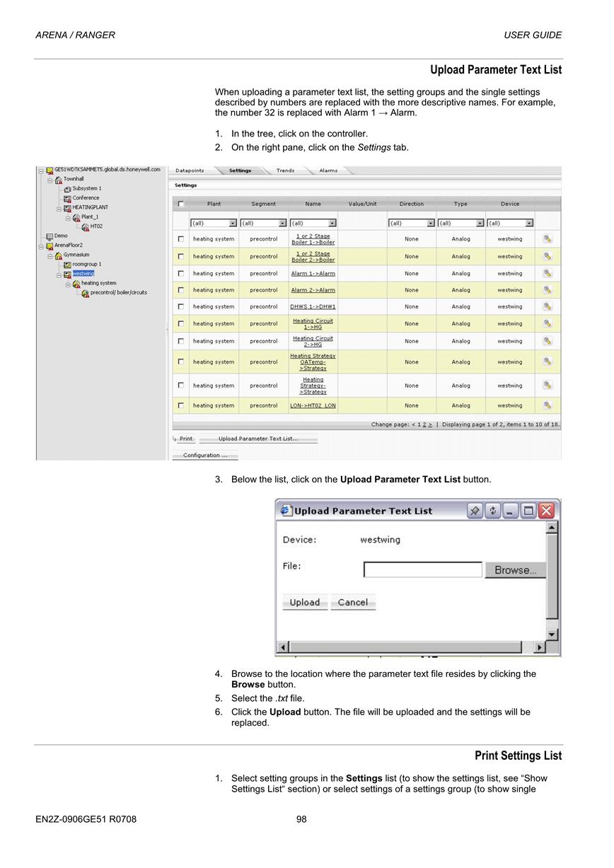Click the Gymnasium house icon in tree
The width and height of the screenshot is (614, 868).
pos(59,255)
